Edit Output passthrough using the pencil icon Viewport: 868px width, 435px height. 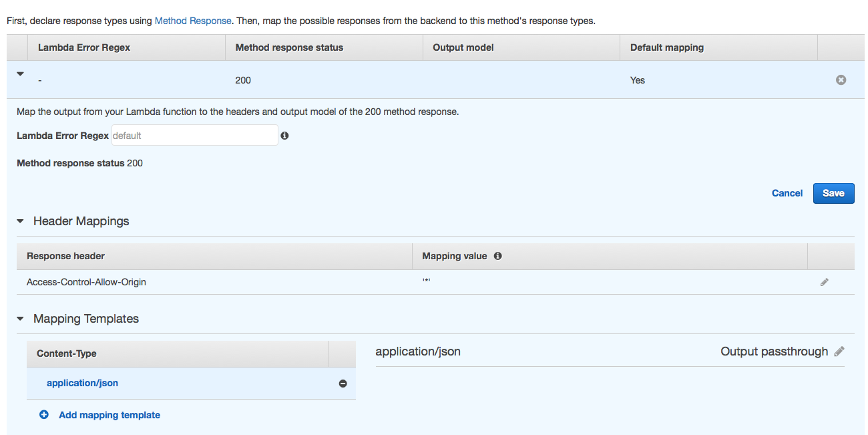point(839,351)
